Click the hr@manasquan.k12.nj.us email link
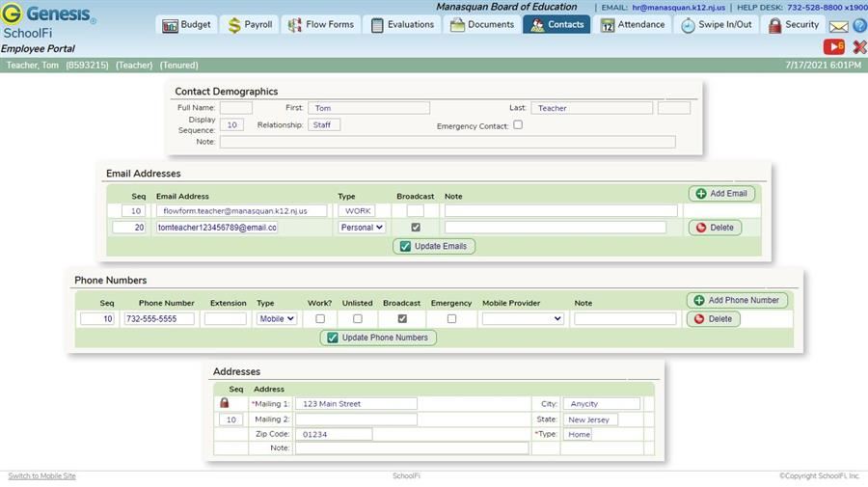The height and width of the screenshot is (487, 868). point(679,8)
